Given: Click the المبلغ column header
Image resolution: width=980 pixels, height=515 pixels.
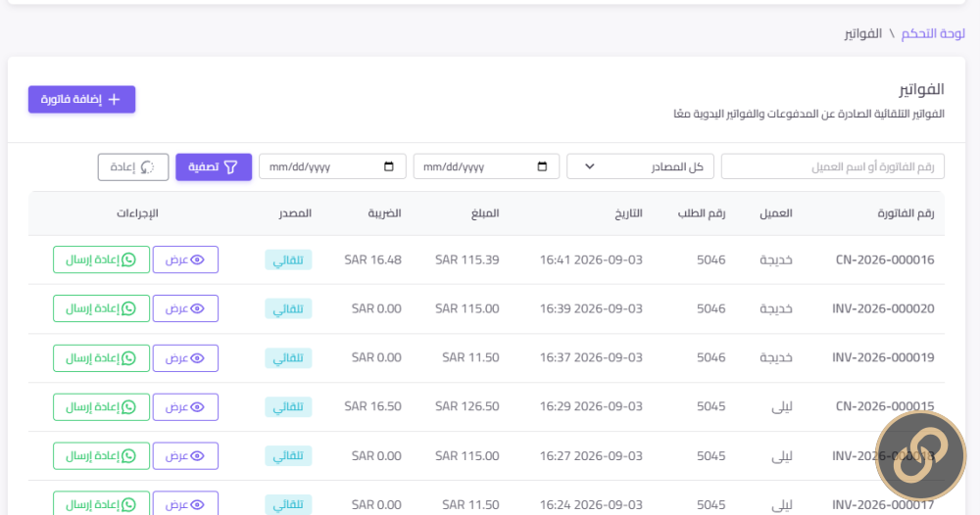Looking at the screenshot, I should (x=486, y=213).
